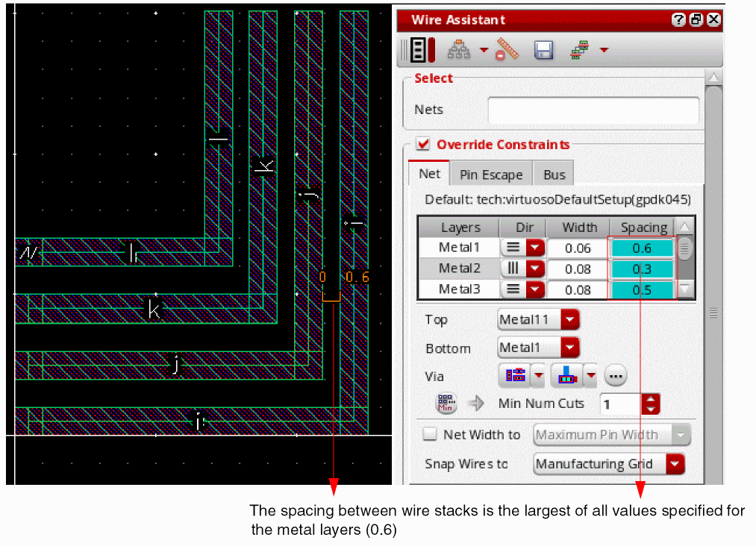Expand the via cut icon dropdown

click(590, 375)
